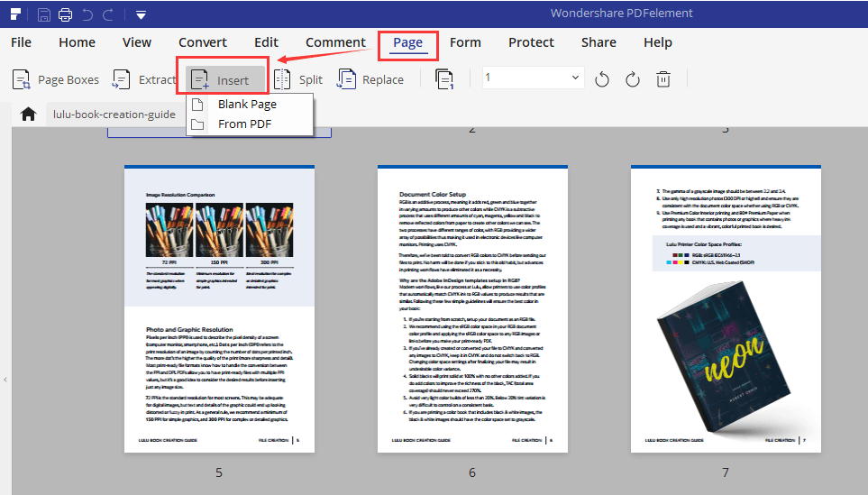Screen dimensions: 868x495
Task: Click the Split button
Action: click(299, 79)
